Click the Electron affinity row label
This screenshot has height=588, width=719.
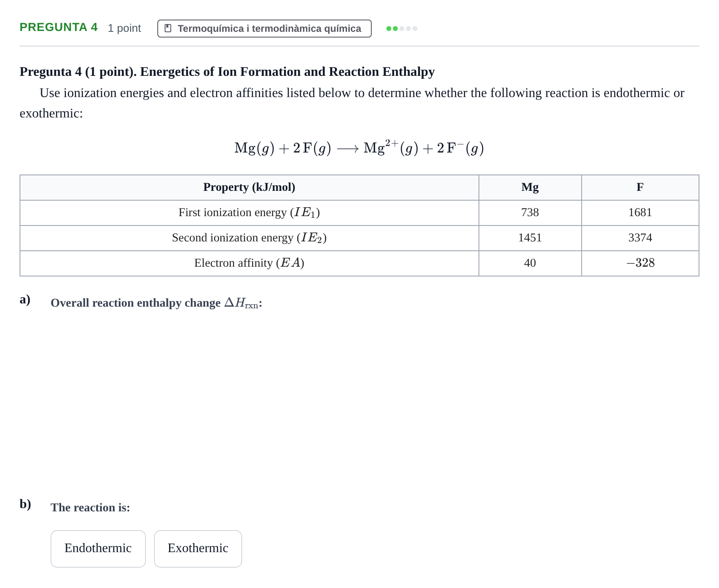(249, 263)
